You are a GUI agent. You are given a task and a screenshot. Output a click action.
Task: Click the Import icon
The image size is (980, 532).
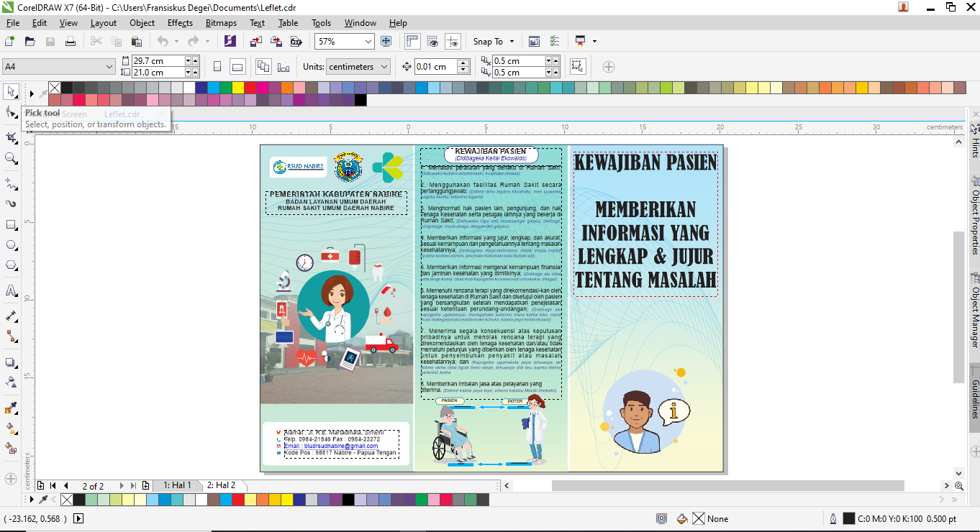coord(255,42)
